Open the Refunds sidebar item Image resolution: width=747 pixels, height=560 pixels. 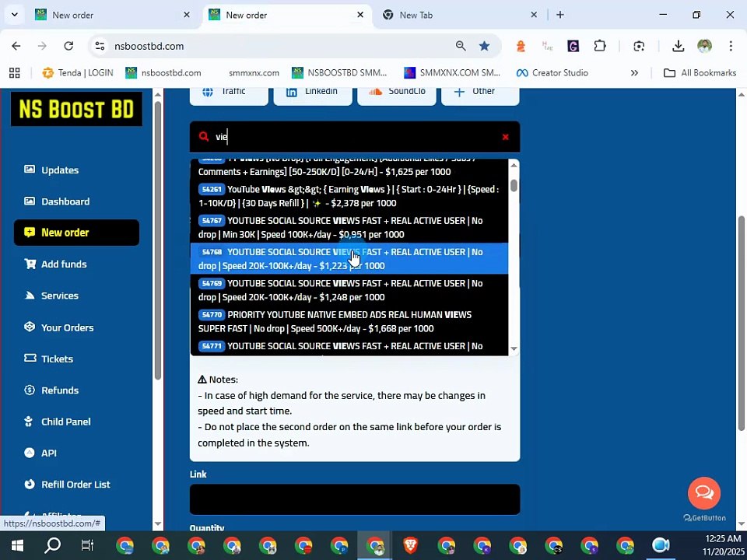coord(51,390)
